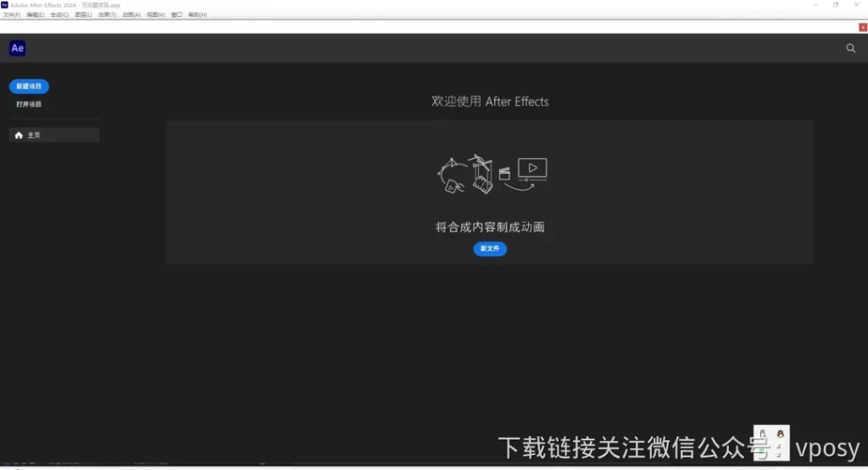Close the After Effects window
This screenshot has height=470, width=868.
(856, 5)
